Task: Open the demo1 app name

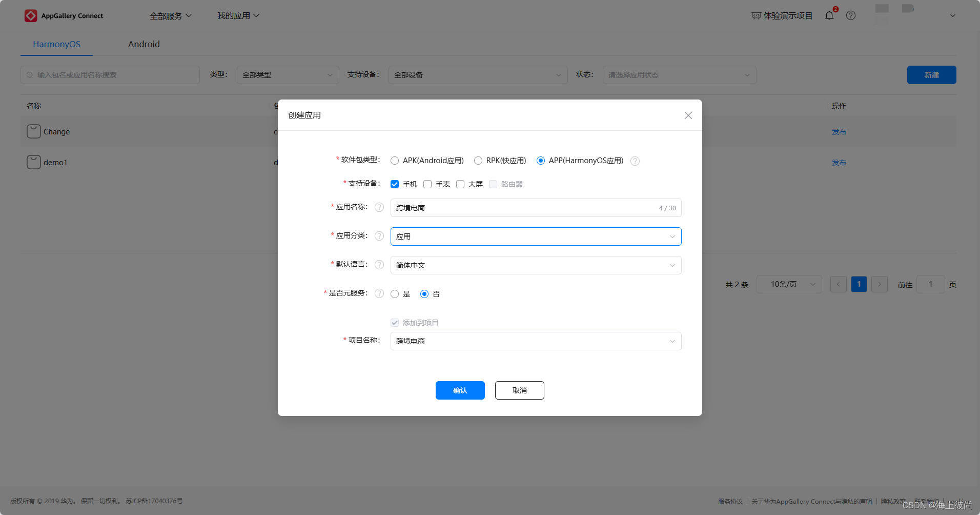Action: (55, 163)
